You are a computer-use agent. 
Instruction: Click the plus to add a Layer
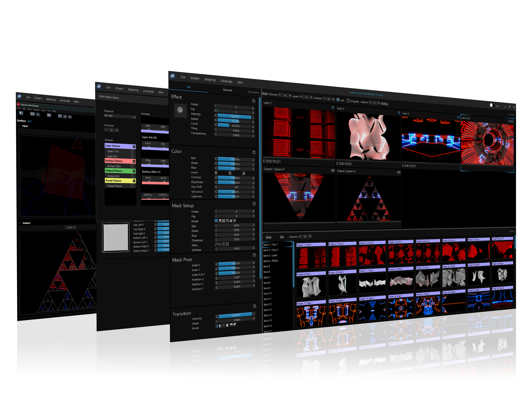coord(311,97)
